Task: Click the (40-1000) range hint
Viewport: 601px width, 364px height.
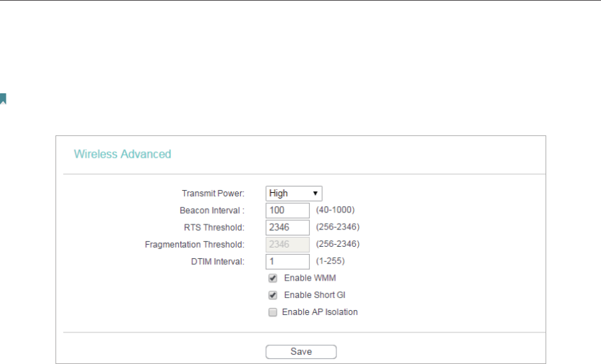Action: click(x=336, y=210)
